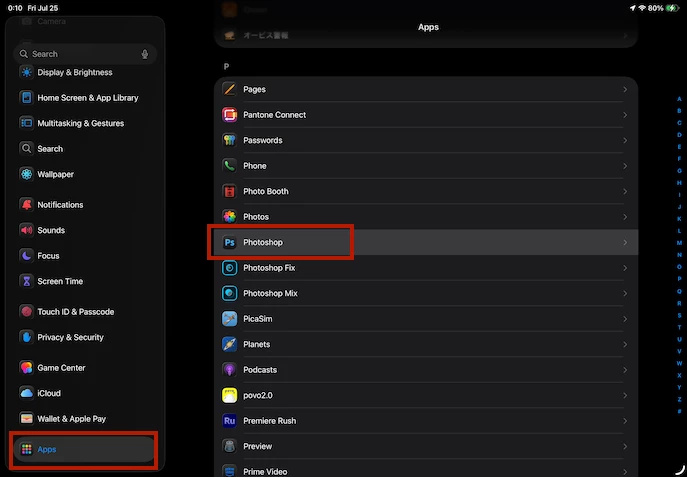Select the Passwords keys icon

coord(230,140)
